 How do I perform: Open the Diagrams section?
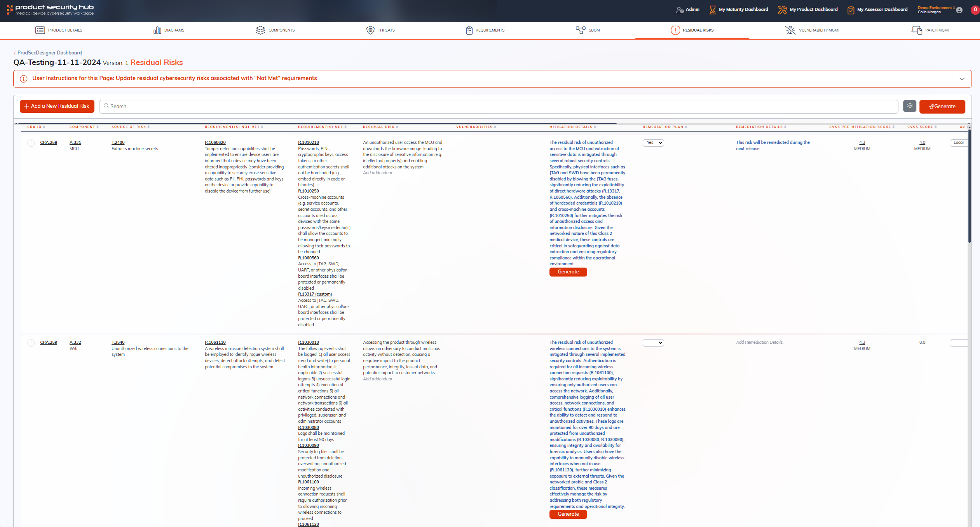pyautogui.click(x=169, y=30)
